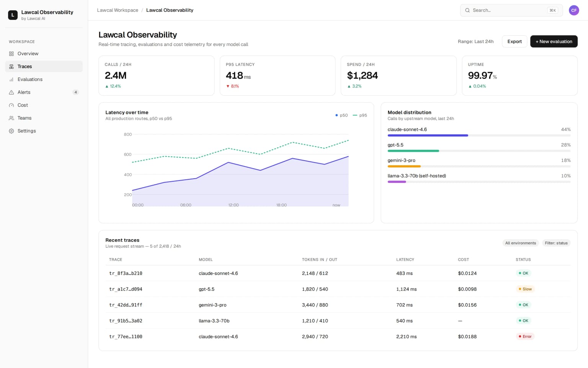The image size is (588, 368).
Task: Open the Range: Last 24h selector
Action: (475, 41)
